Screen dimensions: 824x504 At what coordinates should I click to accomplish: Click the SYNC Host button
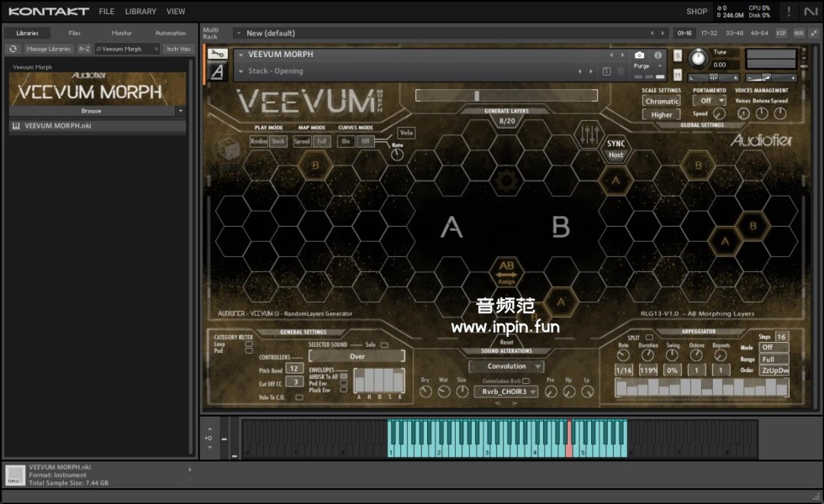pyautogui.click(x=615, y=150)
